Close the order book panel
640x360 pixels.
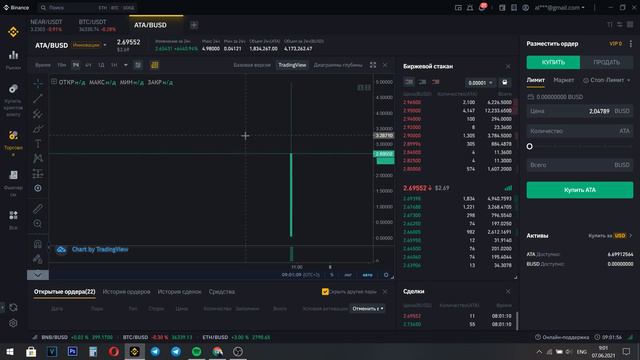point(508,66)
